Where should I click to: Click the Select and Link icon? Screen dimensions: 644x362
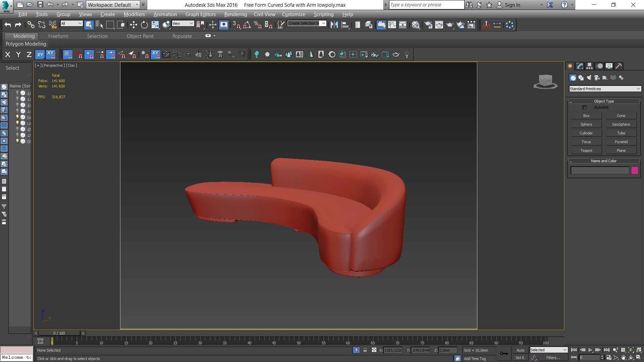click(x=31, y=25)
